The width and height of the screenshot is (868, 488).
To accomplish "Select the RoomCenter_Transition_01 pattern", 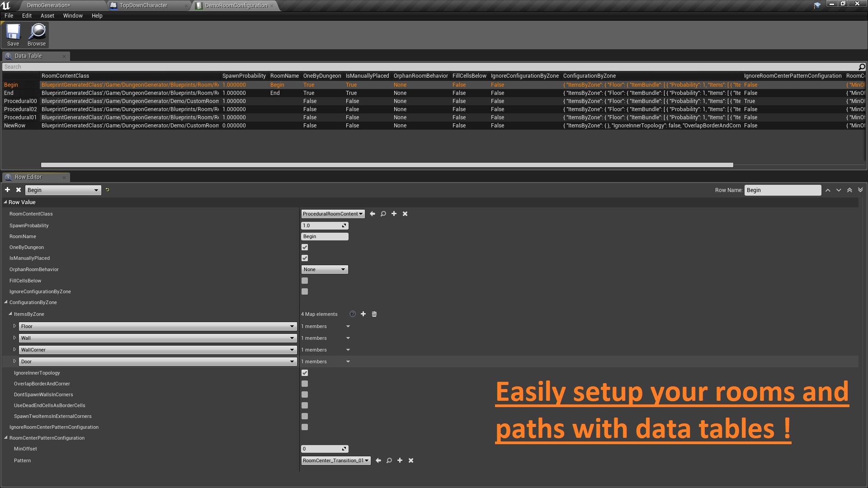I will [335, 460].
